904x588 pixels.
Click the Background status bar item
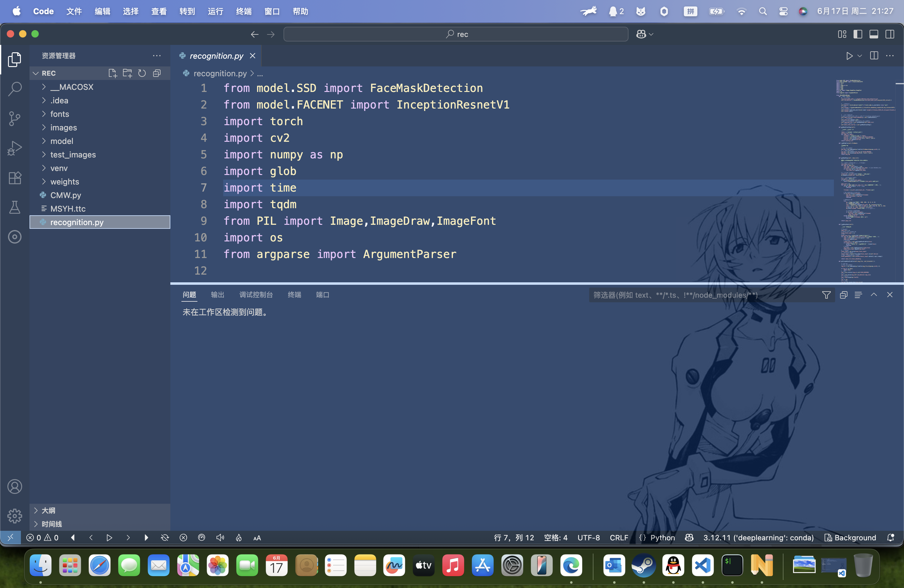click(851, 538)
